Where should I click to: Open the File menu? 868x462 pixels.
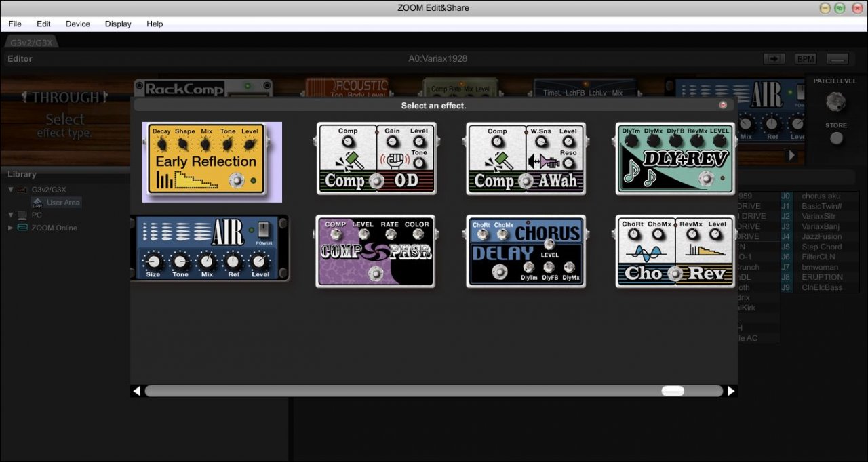(x=15, y=24)
